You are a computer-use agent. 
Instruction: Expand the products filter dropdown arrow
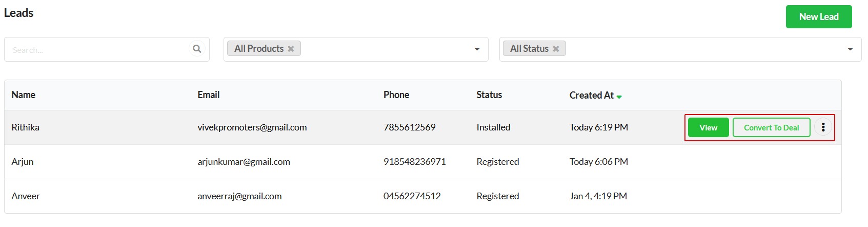click(477, 49)
